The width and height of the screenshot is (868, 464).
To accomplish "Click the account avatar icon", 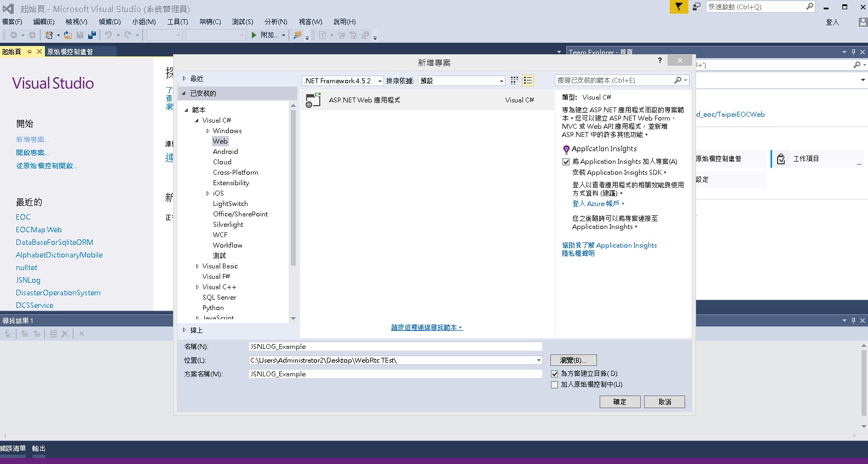I will (x=863, y=22).
